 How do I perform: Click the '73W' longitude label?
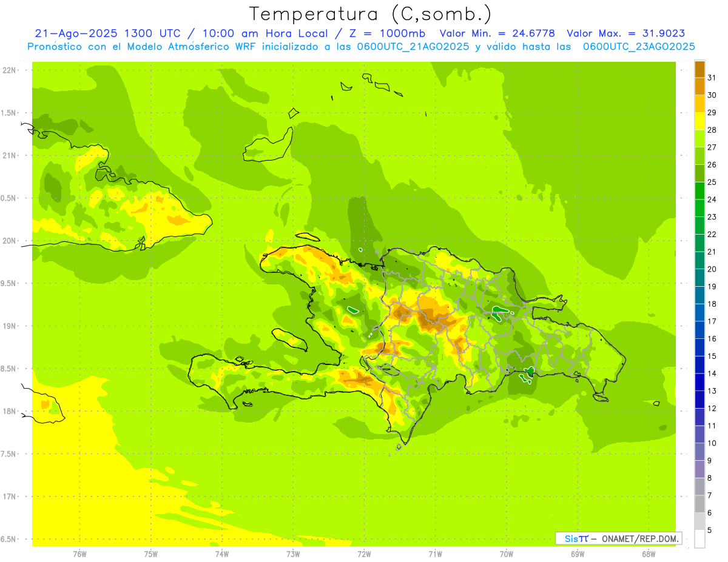pyautogui.click(x=293, y=554)
